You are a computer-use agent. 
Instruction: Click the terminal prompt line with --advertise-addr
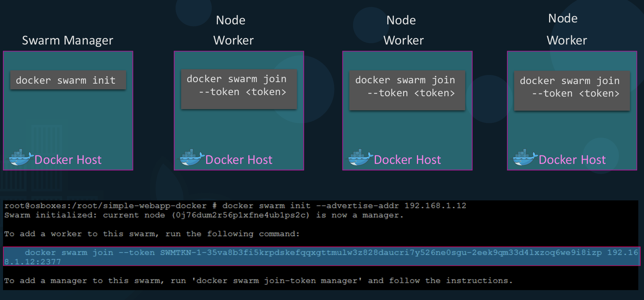235,206
